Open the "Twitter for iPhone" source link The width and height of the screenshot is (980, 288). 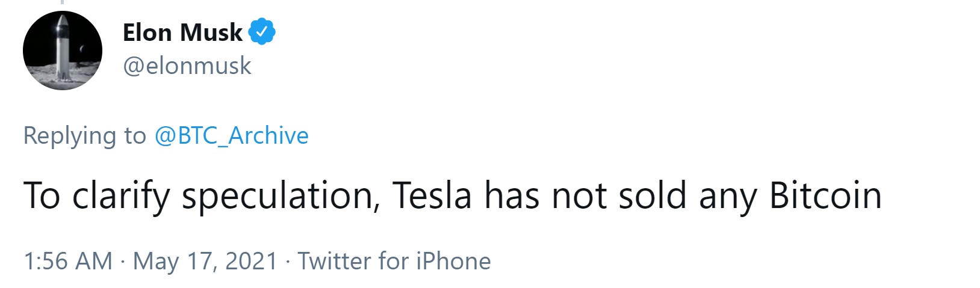click(394, 262)
